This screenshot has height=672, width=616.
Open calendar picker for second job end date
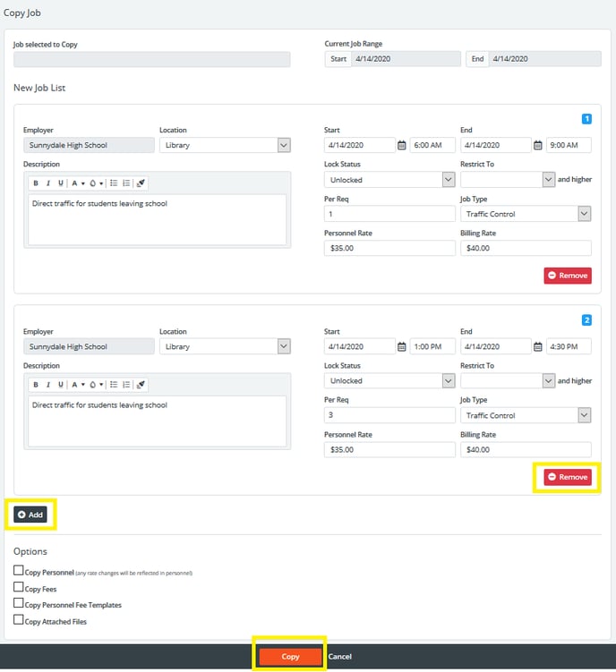(538, 347)
